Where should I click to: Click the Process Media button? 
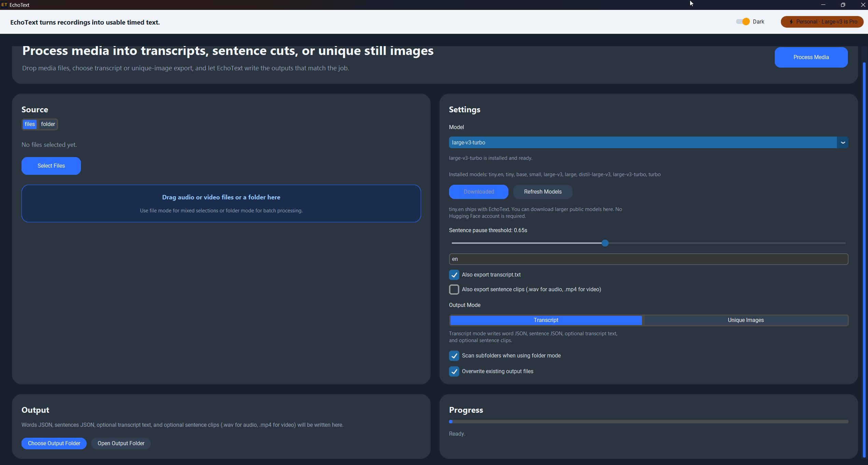pos(811,57)
